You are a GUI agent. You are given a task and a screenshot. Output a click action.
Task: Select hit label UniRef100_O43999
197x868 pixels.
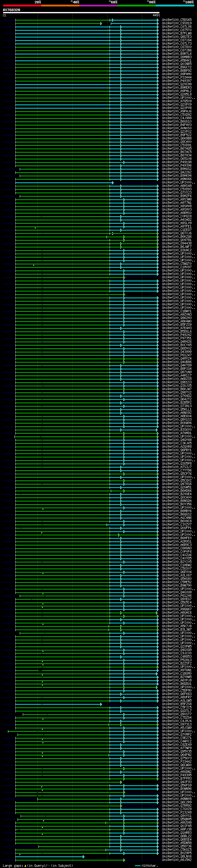pyautogui.click(x=177, y=352)
